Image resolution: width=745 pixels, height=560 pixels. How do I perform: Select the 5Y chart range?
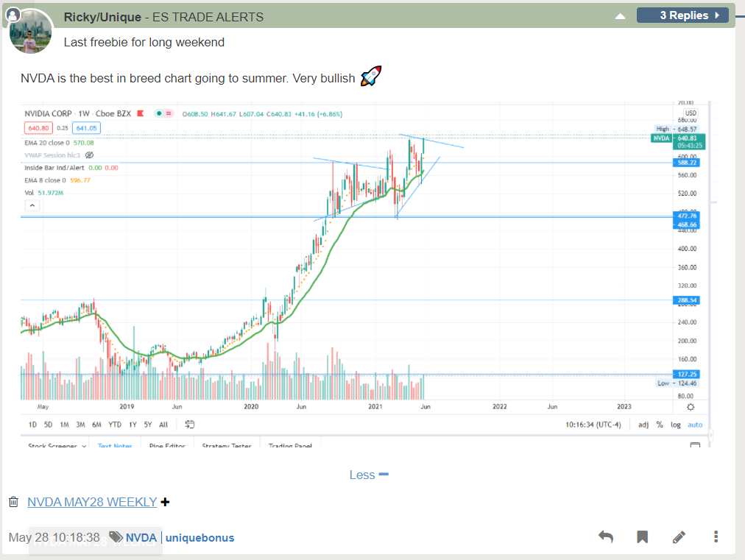(x=148, y=425)
